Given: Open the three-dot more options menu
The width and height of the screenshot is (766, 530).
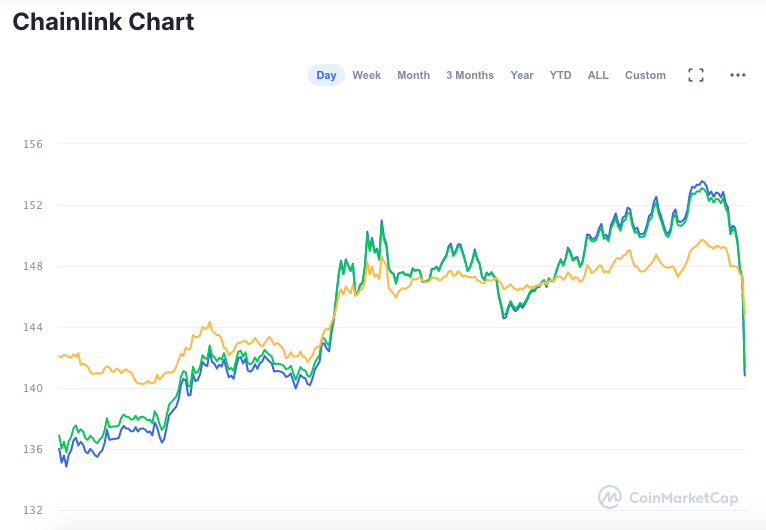Looking at the screenshot, I should pos(738,75).
